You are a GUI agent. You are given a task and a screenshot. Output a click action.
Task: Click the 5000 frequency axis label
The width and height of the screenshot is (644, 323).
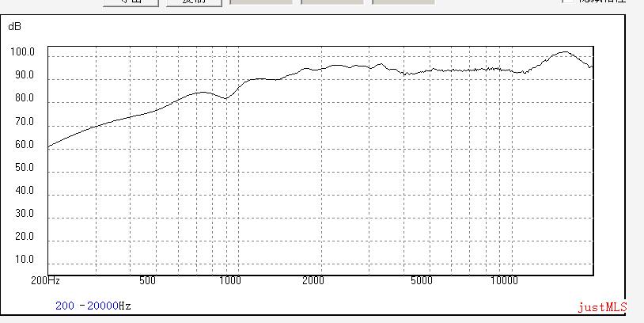(x=422, y=281)
